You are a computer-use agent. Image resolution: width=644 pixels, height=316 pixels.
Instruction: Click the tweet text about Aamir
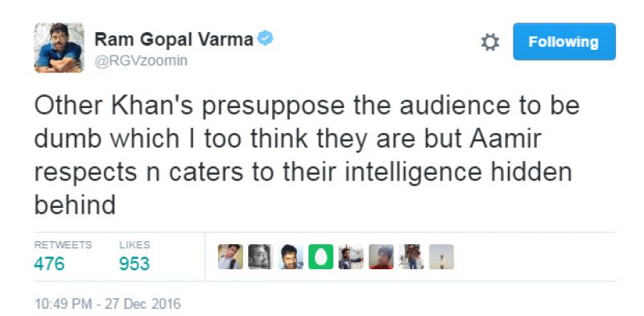(x=307, y=155)
